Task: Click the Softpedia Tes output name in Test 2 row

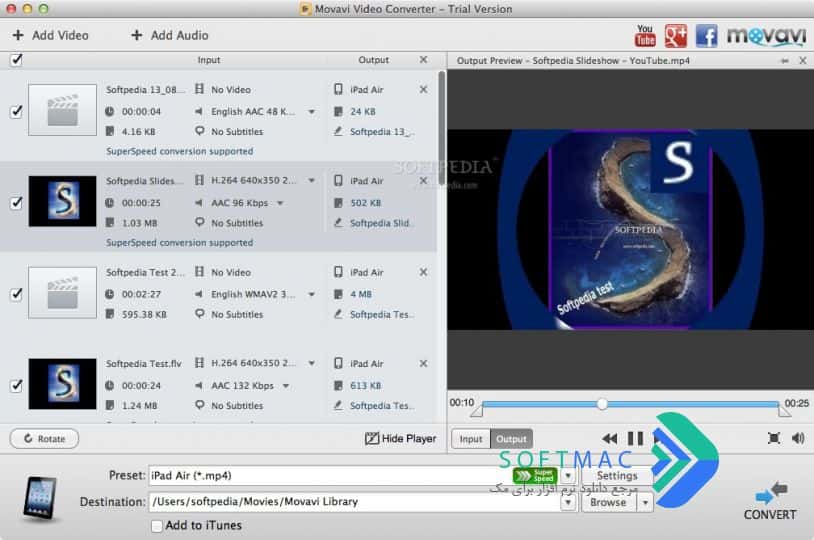Action: [382, 315]
